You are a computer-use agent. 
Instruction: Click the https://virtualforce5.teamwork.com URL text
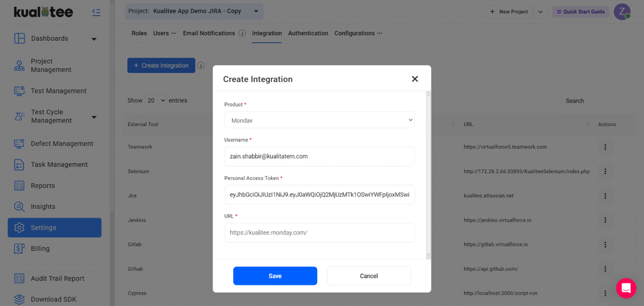click(505, 147)
